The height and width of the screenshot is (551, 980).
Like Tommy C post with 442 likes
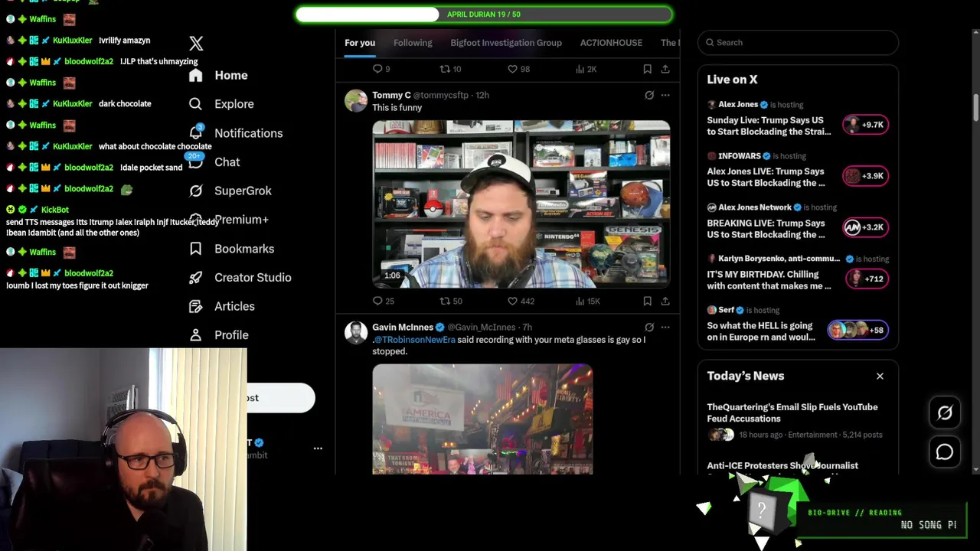521,302
